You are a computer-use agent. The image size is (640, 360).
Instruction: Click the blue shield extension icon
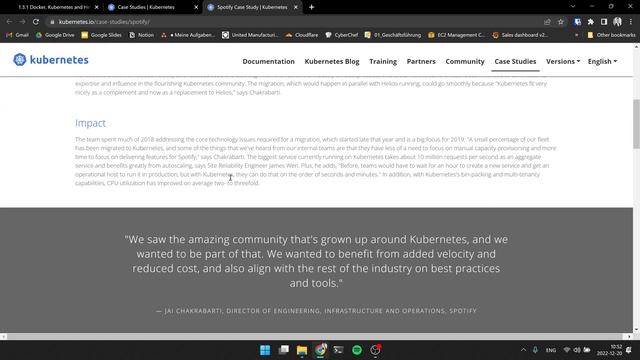(x=578, y=22)
